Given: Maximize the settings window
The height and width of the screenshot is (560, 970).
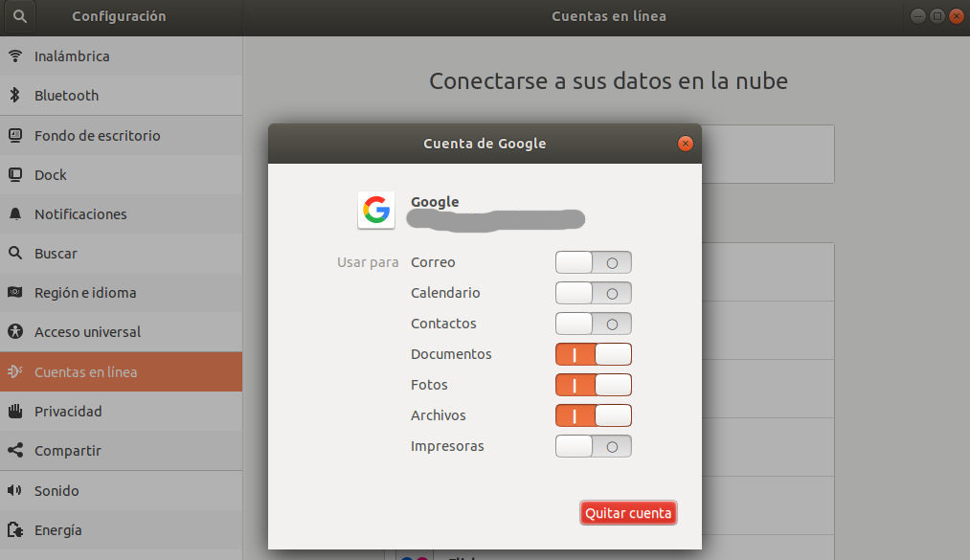Looking at the screenshot, I should 937,16.
